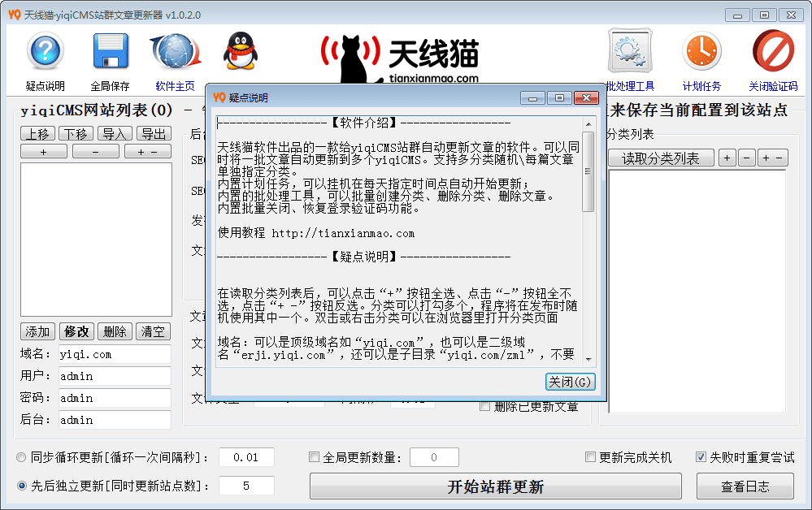Click 清空 to clear site list

coord(154,331)
